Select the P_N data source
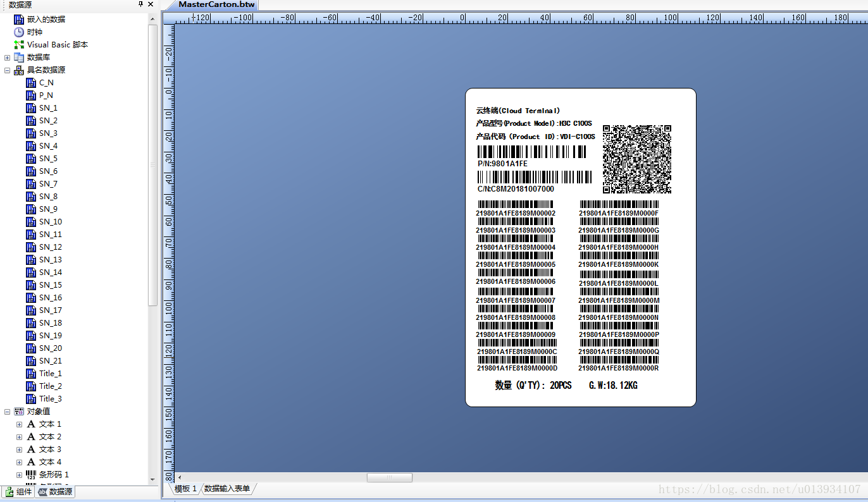Image resolution: width=868 pixels, height=502 pixels. click(46, 95)
